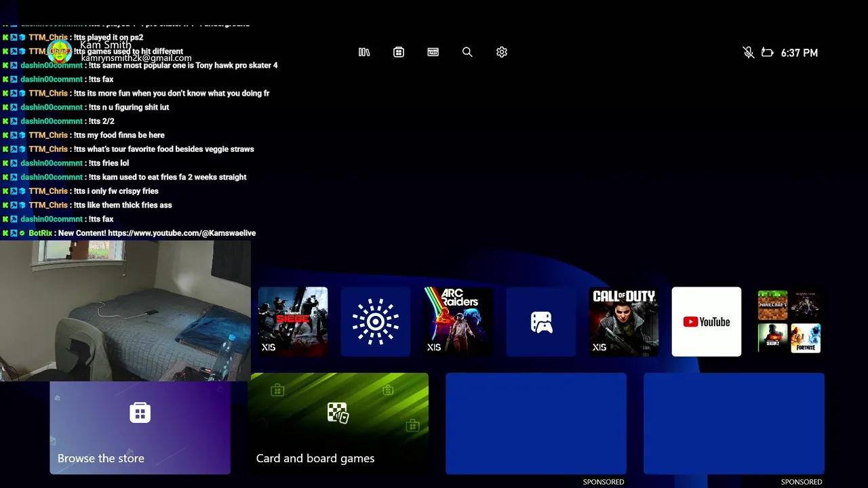This screenshot has width=868, height=488.
Task: Launch the Rainbow Six Siege tile
Action: [293, 321]
